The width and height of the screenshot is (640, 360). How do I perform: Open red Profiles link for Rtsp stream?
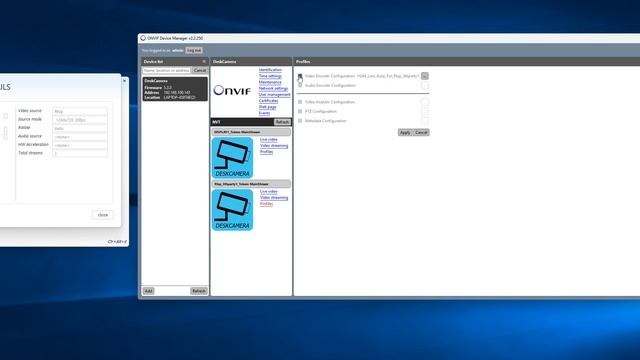coord(267,204)
